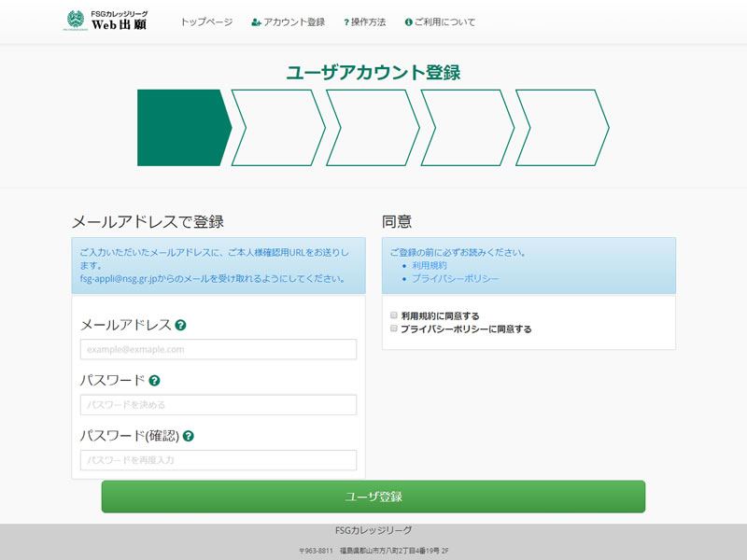Viewport: 747px width, 560px height.
Task: Click the パスワード input field
Action: 218,404
